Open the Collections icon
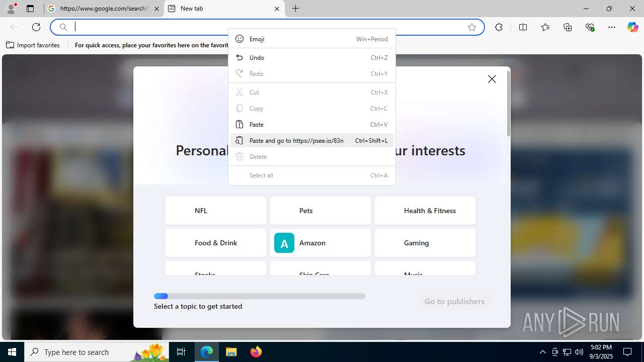 [568, 27]
